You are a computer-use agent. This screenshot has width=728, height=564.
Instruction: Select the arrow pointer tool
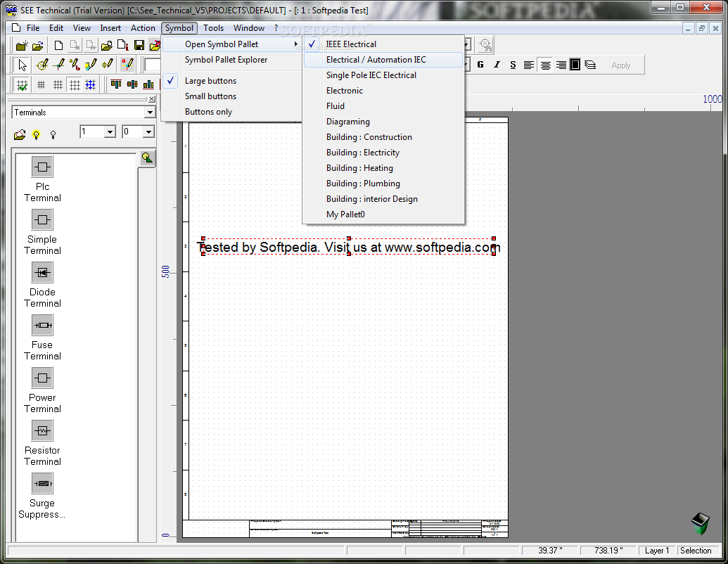[22, 65]
